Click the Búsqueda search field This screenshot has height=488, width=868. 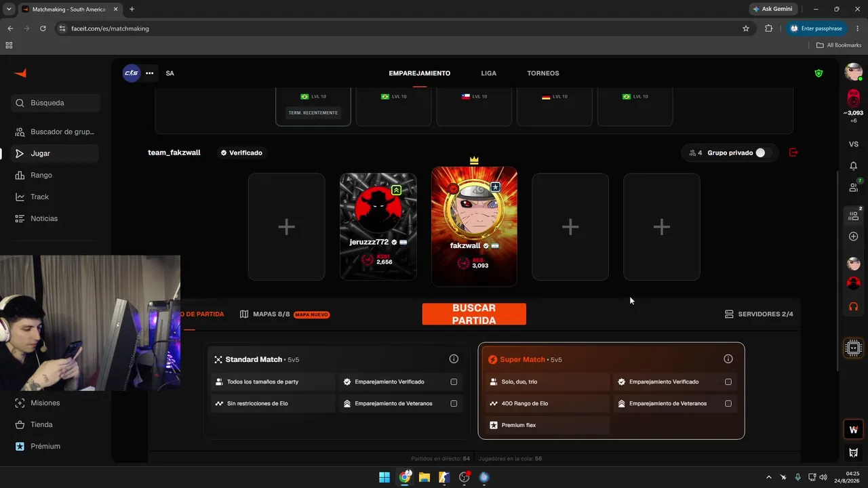(56, 103)
